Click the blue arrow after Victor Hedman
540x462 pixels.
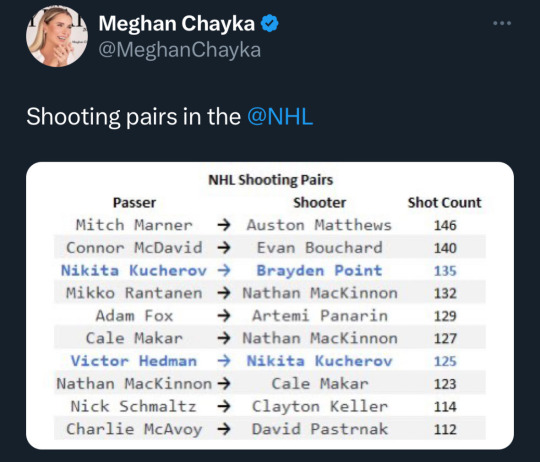tap(224, 361)
